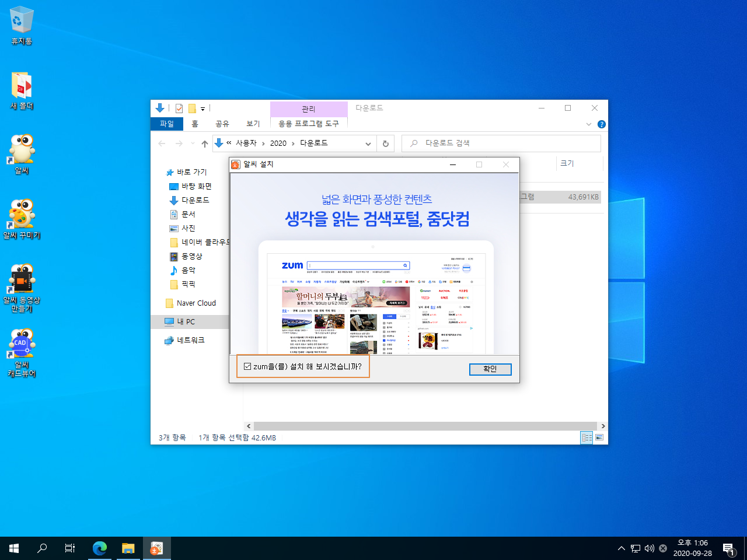The height and width of the screenshot is (560, 747).
Task: Select 네이버 클라우드 folder in navigation pane
Action: pyautogui.click(x=200, y=242)
